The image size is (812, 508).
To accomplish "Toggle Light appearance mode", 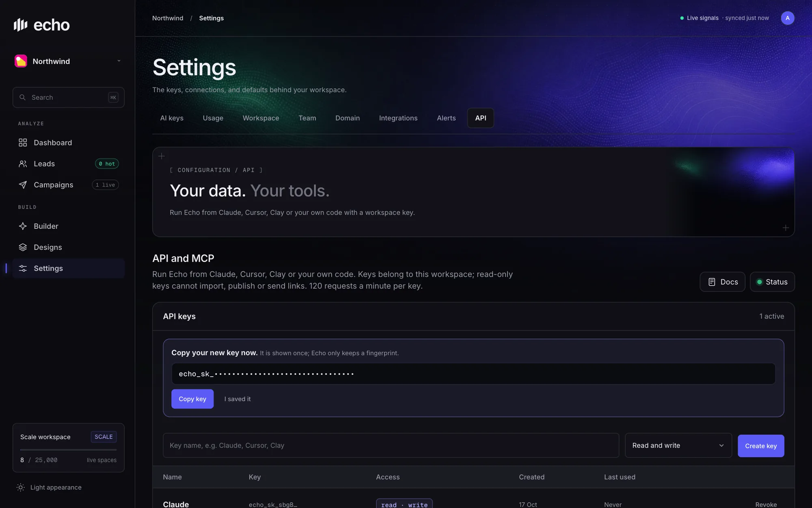I will click(49, 487).
